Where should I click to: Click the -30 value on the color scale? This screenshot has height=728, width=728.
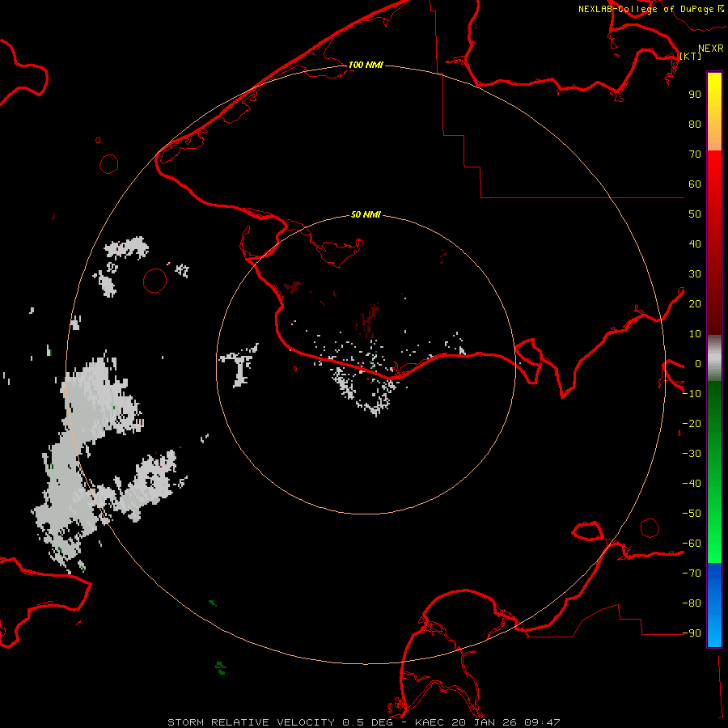[x=692, y=454]
